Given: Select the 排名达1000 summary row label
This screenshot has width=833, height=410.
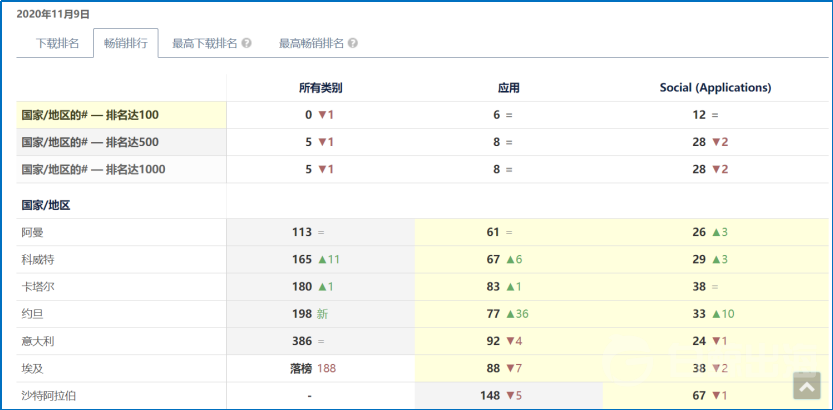Looking at the screenshot, I should click(93, 169).
